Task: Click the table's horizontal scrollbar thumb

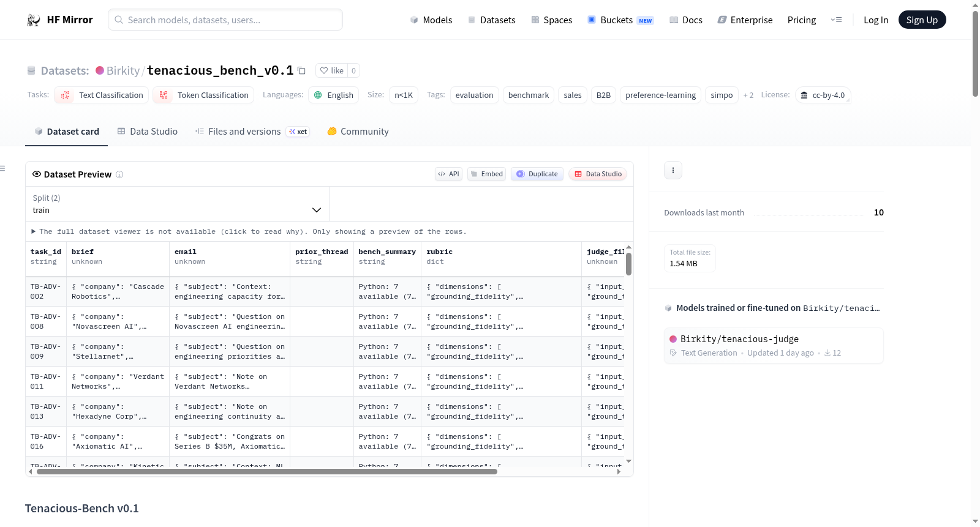Action: 267,472
